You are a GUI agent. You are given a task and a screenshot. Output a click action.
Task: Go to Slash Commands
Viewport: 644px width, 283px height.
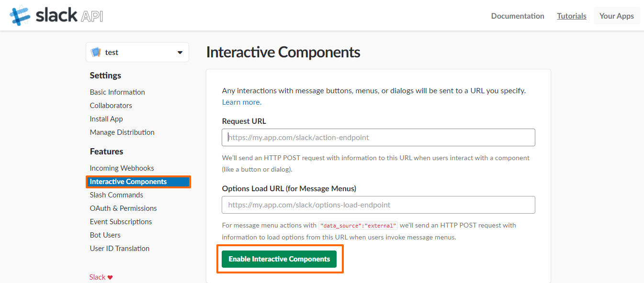[116, 195]
